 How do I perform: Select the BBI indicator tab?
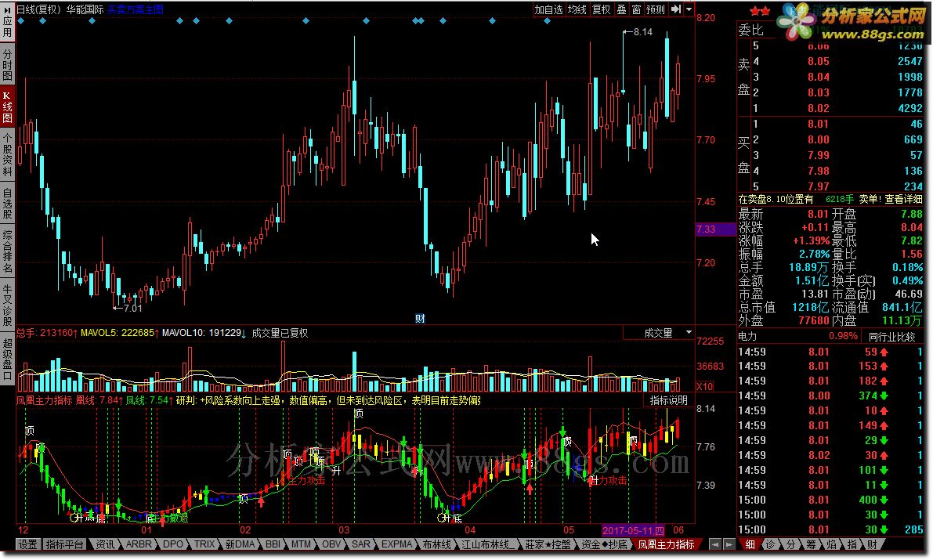point(273,544)
